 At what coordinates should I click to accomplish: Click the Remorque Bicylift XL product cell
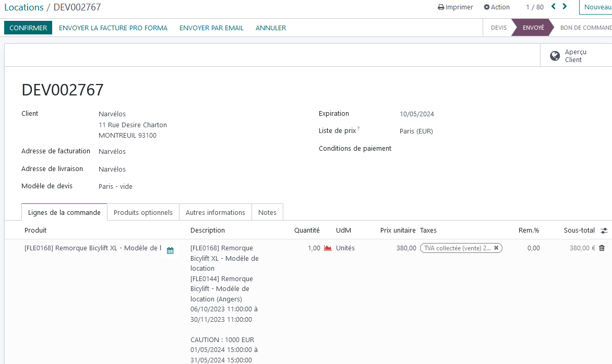pos(93,248)
